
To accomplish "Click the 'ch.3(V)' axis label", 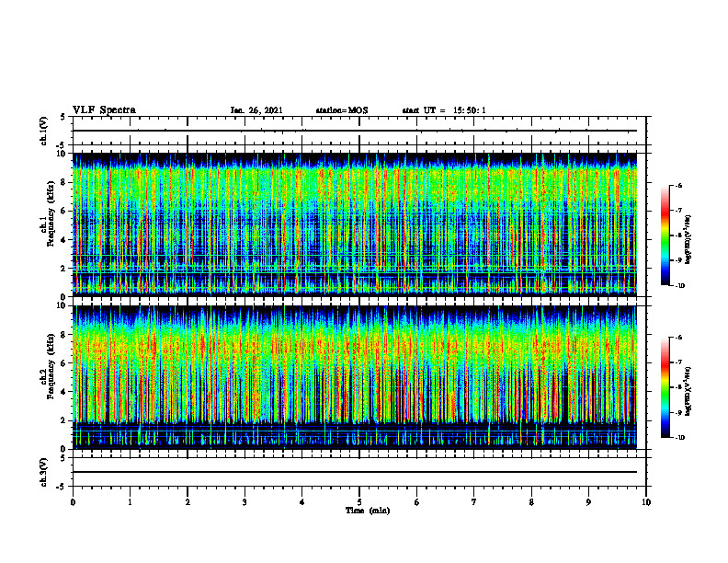I will tap(43, 472).
